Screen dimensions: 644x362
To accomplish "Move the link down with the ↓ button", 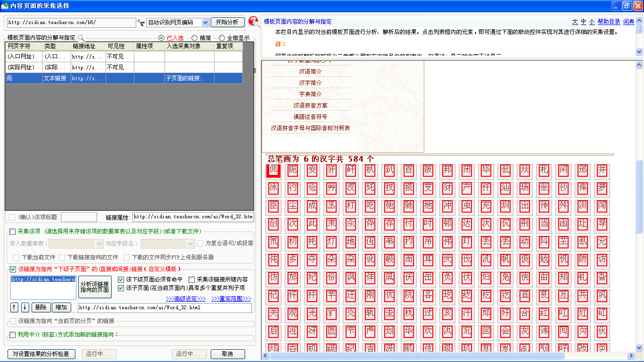I will pos(25,307).
